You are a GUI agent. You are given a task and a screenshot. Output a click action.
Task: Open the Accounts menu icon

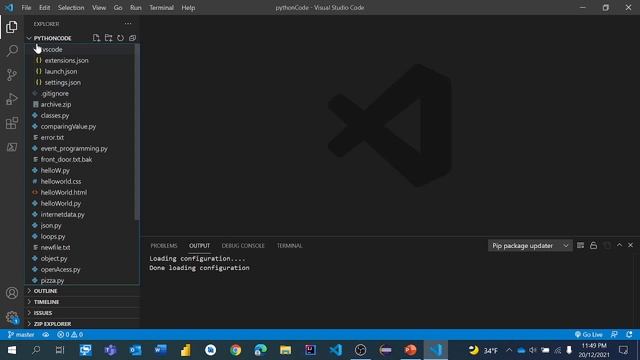(12, 293)
